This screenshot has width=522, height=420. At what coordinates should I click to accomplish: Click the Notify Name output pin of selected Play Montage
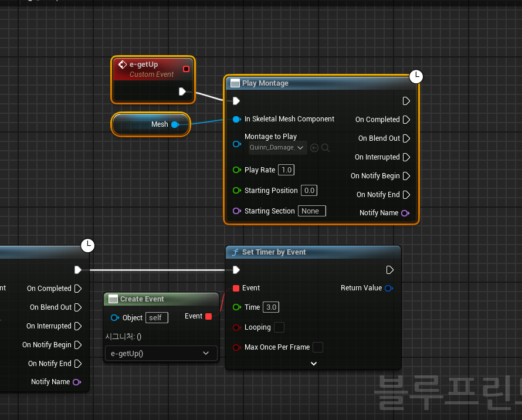click(405, 213)
